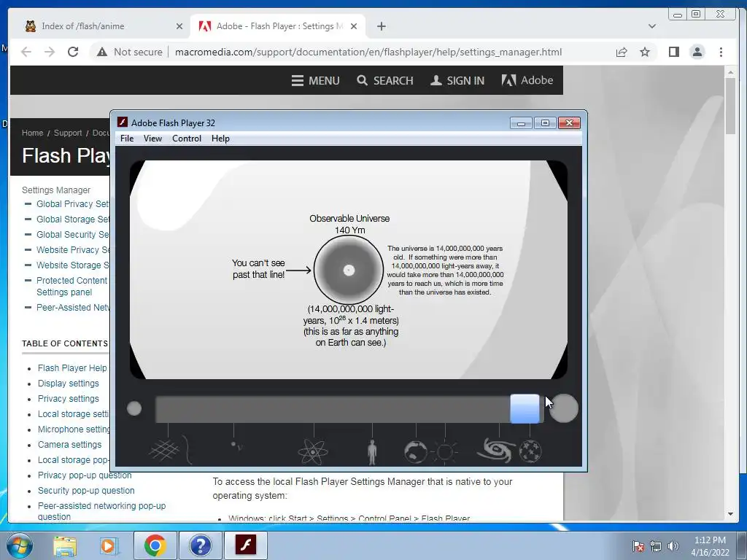Click the small circle zoom-in end of slider
This screenshot has height=560, width=747.
134,408
